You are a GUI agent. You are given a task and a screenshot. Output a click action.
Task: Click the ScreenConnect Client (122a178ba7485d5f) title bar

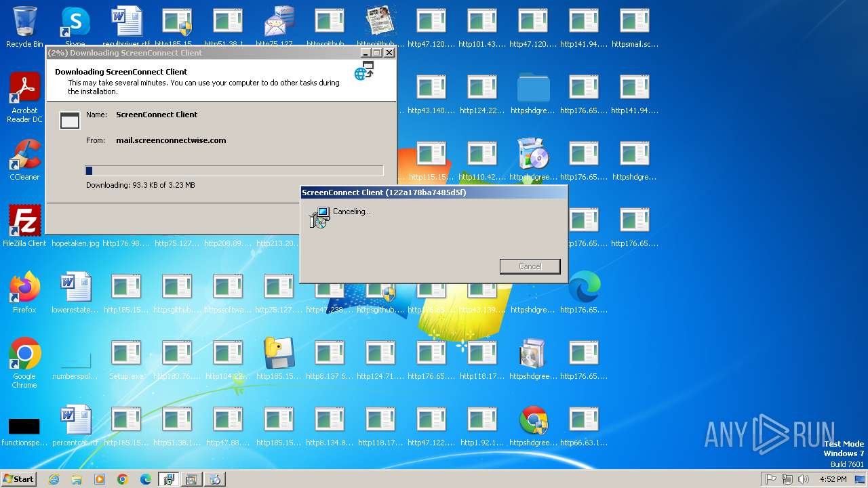pos(433,192)
